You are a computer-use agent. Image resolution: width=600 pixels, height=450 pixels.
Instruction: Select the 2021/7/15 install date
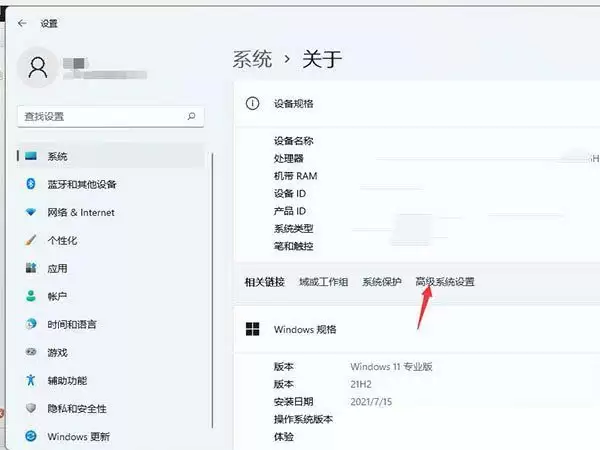[x=371, y=402]
